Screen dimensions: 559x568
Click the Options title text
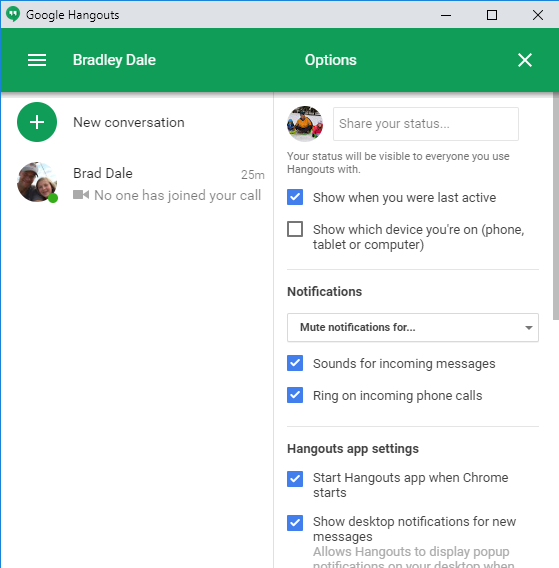pos(330,60)
